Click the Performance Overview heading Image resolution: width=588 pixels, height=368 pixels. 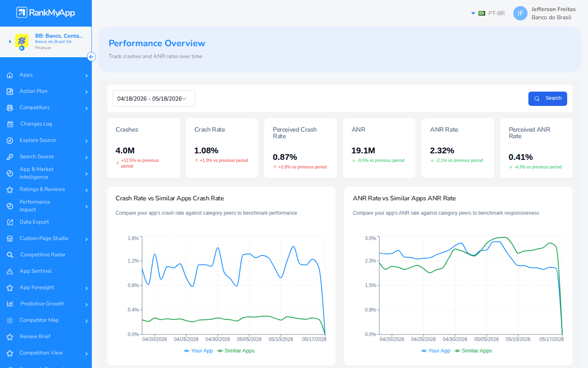click(x=157, y=43)
